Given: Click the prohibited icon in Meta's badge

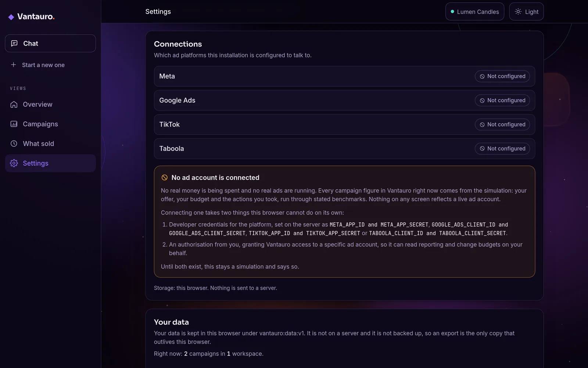Looking at the screenshot, I should coord(482,77).
